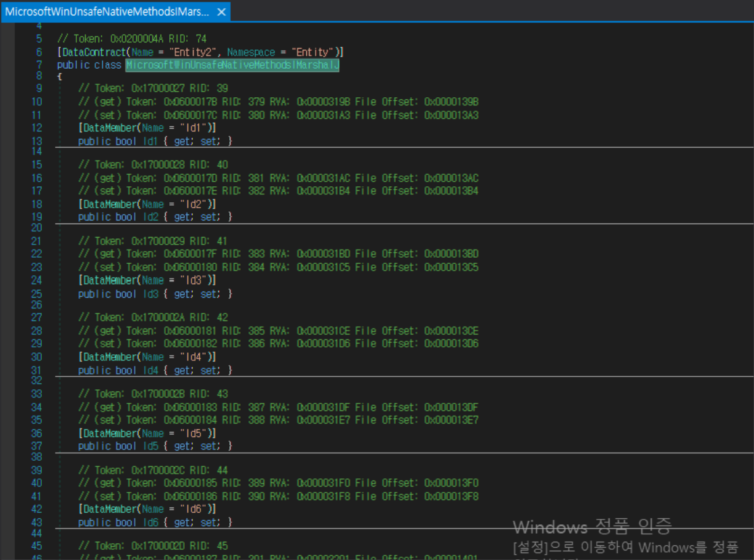Click the Token 0x0200004A RID 74 comment

click(x=132, y=38)
